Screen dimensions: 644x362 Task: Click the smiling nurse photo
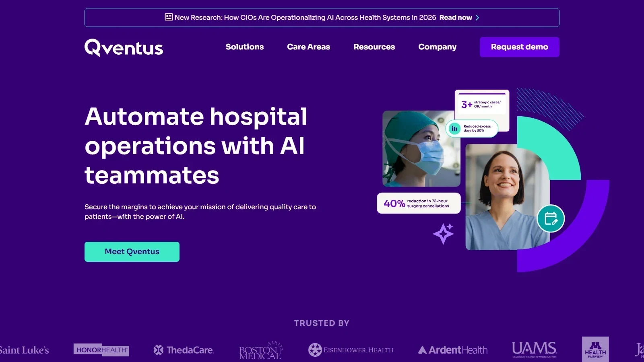pyautogui.click(x=508, y=197)
